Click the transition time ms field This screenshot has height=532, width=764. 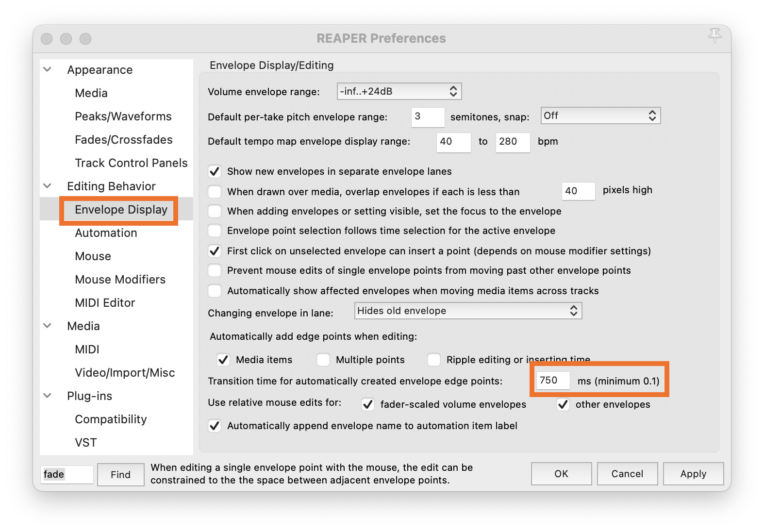553,381
